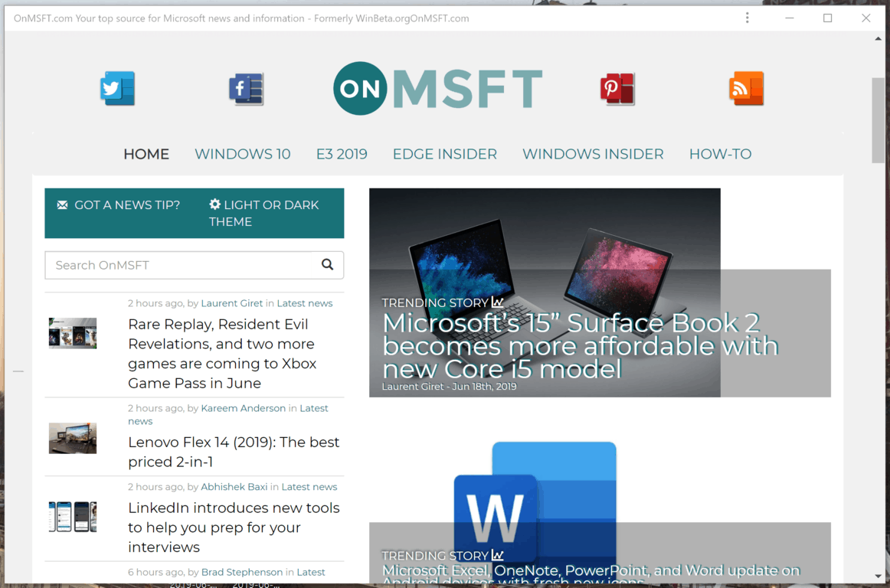890x588 pixels.
Task: Open author Brad Stephenson's page
Action: (242, 572)
